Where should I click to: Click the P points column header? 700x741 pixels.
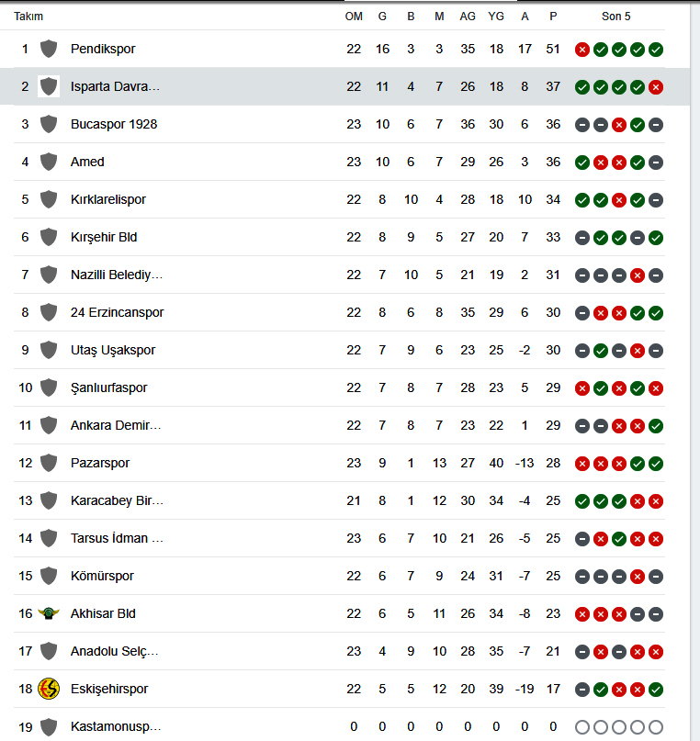pyautogui.click(x=553, y=17)
